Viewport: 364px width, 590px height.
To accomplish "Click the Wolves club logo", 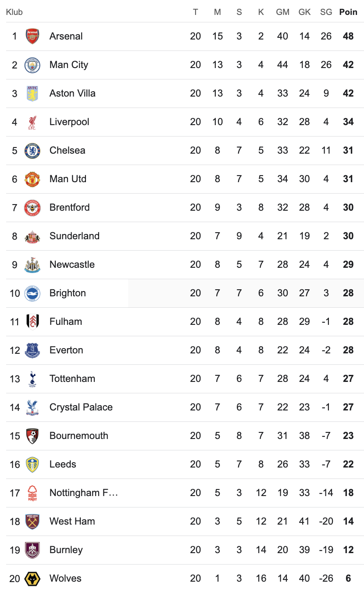I will (x=32, y=579).
